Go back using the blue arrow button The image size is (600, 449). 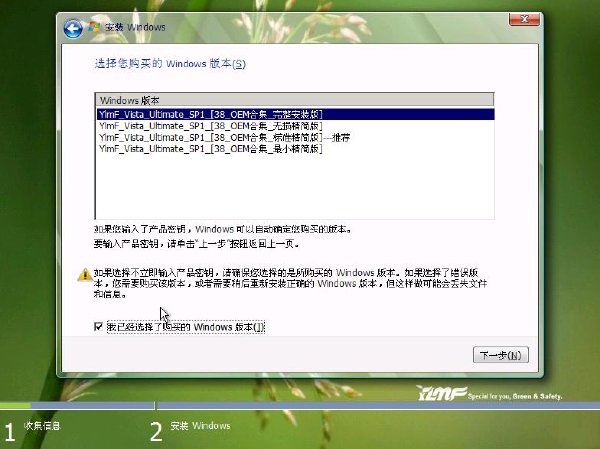73,28
